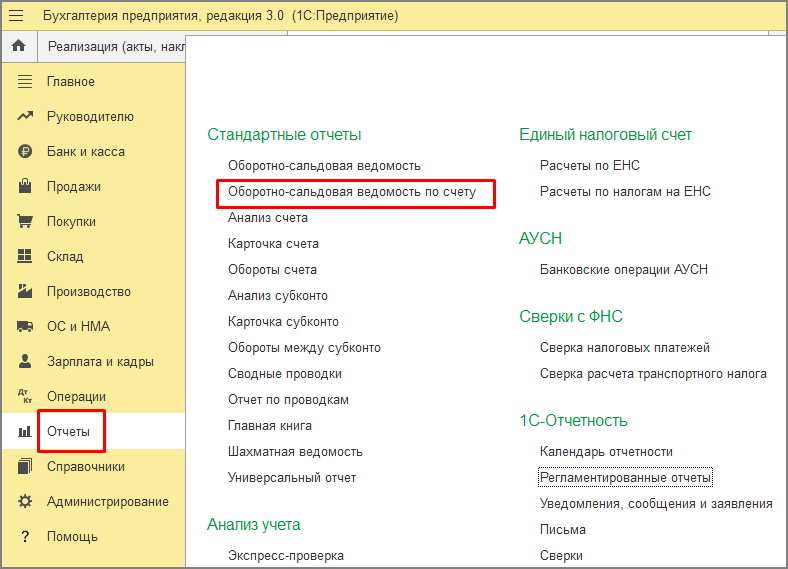
Task: Open the Анализ счета report
Action: [267, 217]
